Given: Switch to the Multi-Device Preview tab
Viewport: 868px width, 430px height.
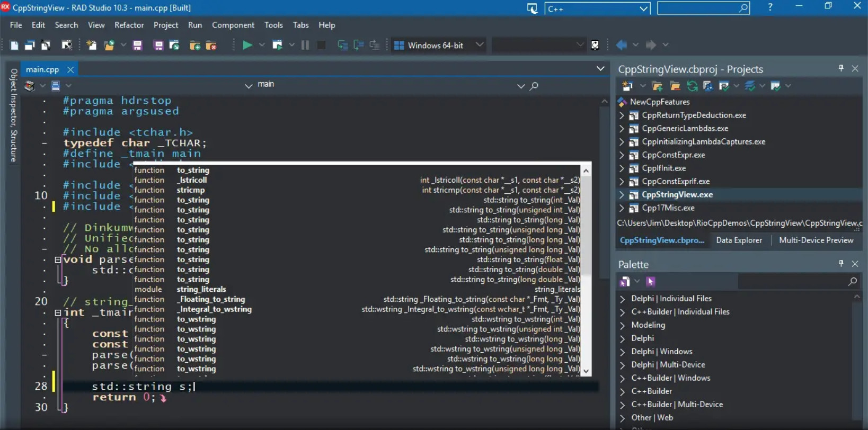Looking at the screenshot, I should tap(816, 240).
